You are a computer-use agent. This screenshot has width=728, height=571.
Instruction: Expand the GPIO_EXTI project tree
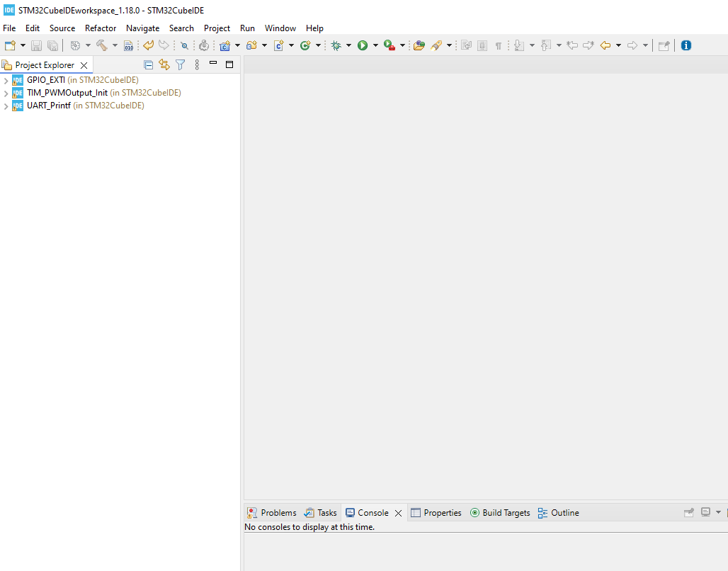(x=6, y=80)
